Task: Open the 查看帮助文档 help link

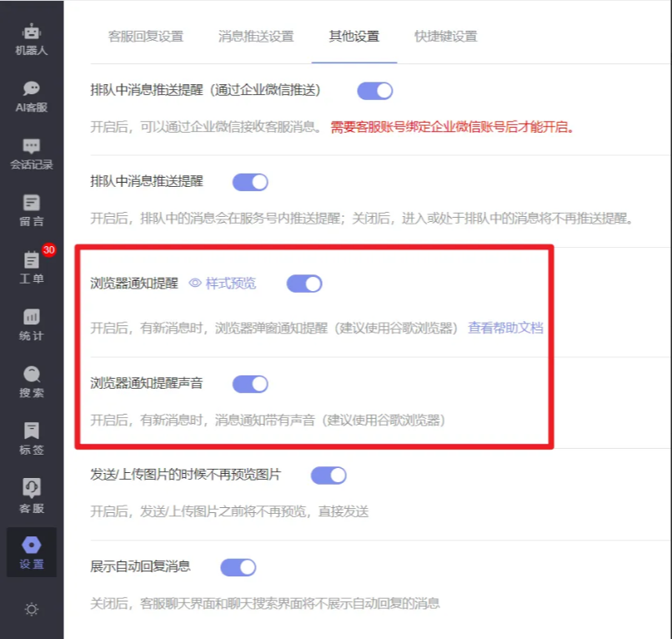Action: click(506, 328)
